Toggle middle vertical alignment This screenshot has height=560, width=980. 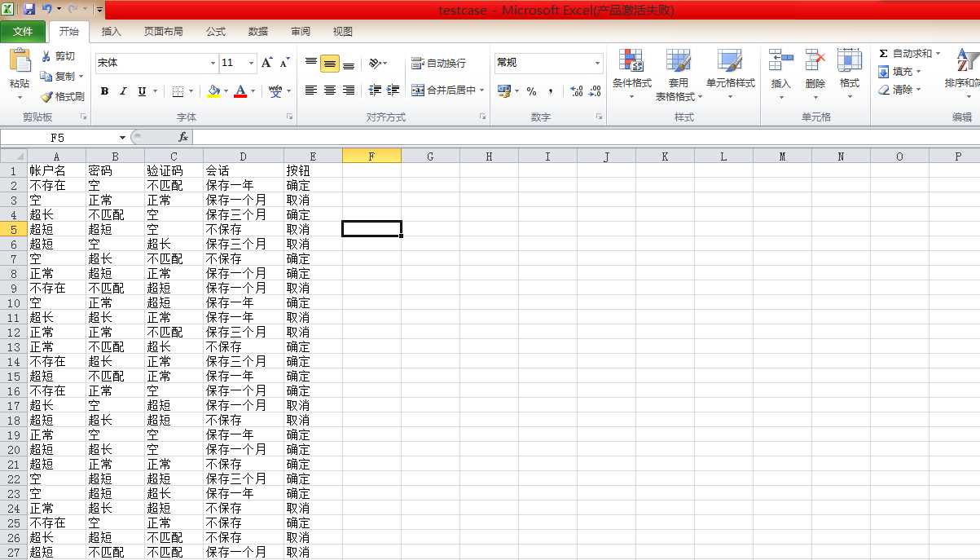pyautogui.click(x=329, y=63)
